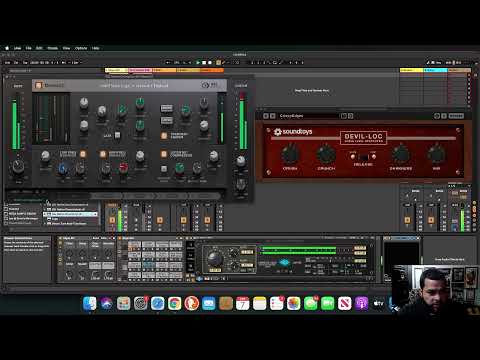Open the Chrome icon in the Dock
Screen dimensions: 480x360
click(x=174, y=303)
